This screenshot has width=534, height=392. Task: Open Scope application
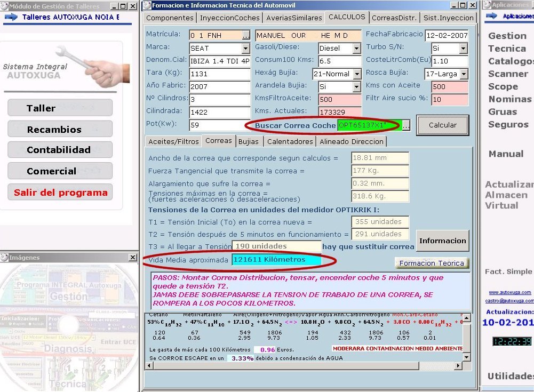pos(503,86)
